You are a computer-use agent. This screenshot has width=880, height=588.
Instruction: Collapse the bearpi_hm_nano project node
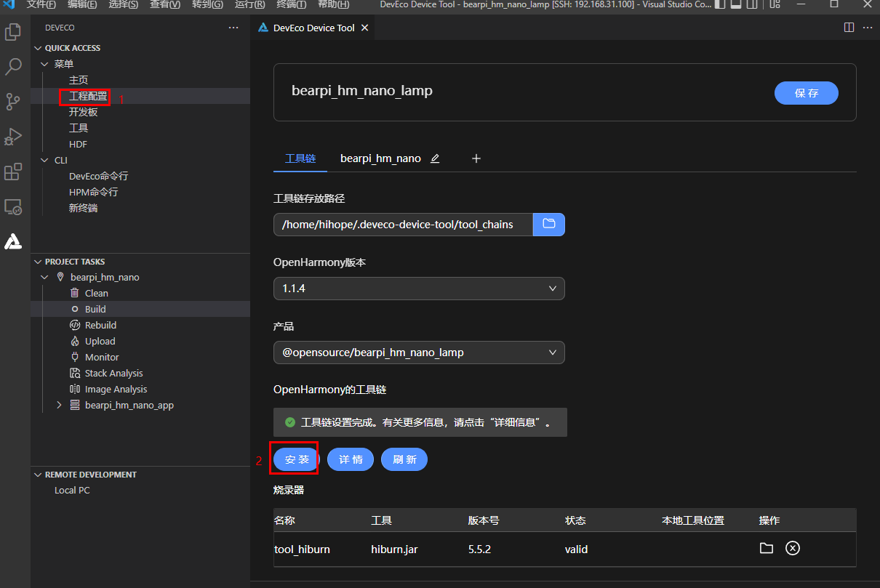(x=44, y=278)
